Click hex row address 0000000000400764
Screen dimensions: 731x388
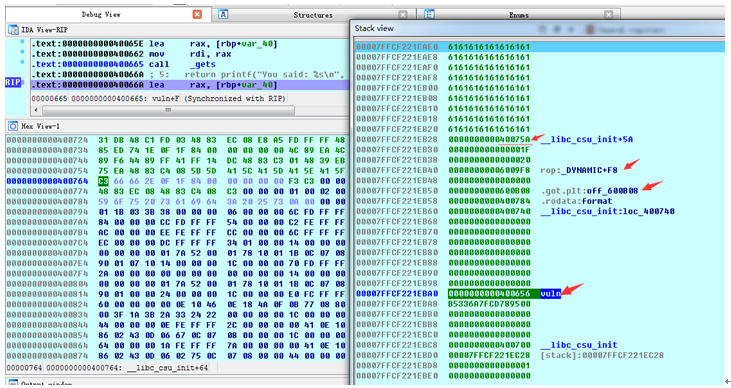coord(47,181)
